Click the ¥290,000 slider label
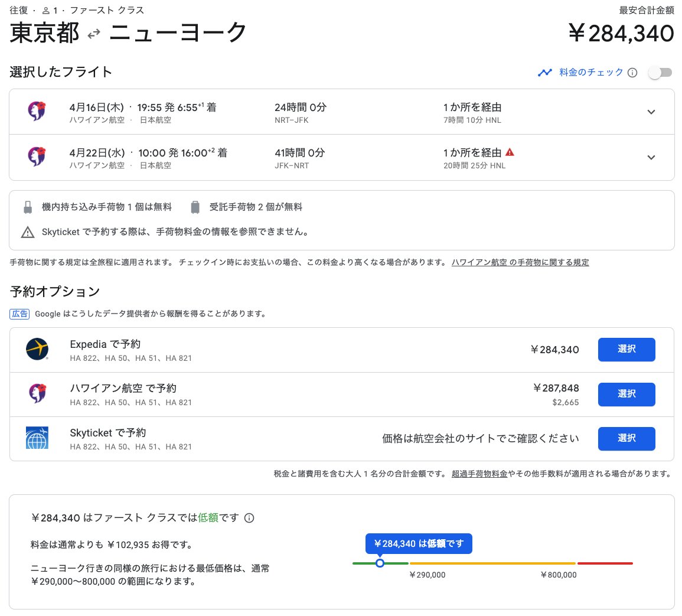The width and height of the screenshot is (682, 616). click(427, 575)
